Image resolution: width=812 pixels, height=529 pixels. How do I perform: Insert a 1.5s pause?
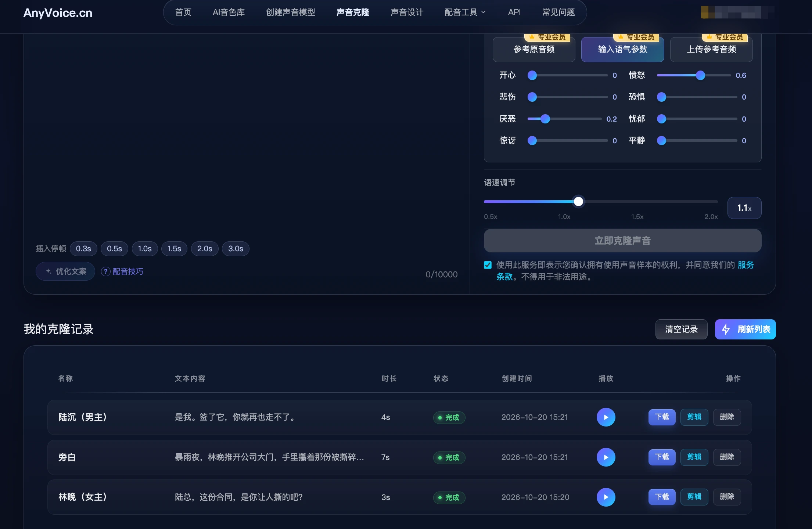pos(174,249)
